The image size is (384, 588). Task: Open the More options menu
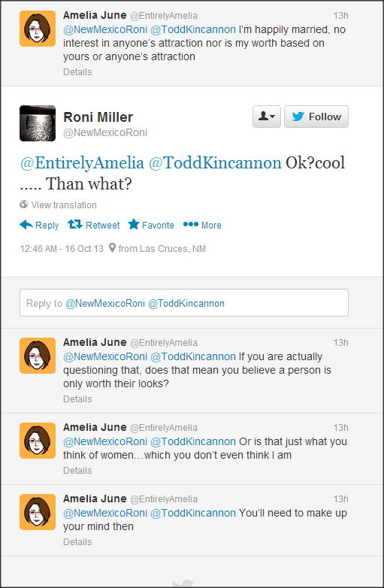coord(202,225)
